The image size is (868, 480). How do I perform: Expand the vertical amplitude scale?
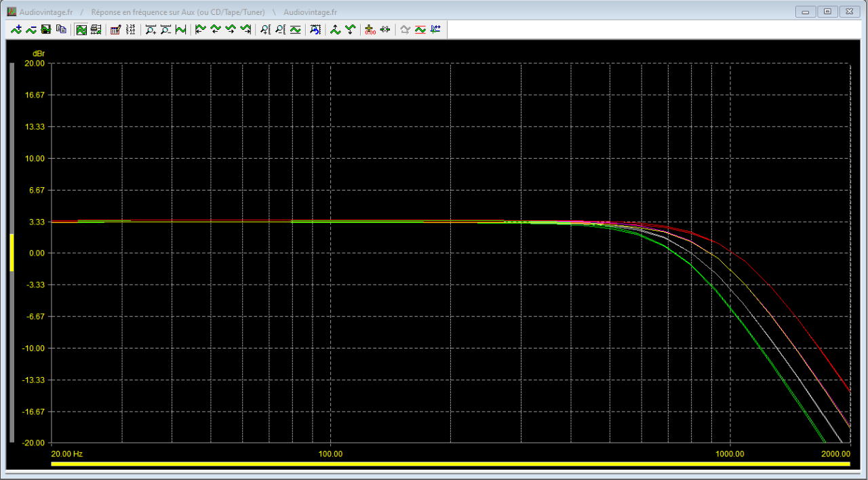(x=335, y=29)
